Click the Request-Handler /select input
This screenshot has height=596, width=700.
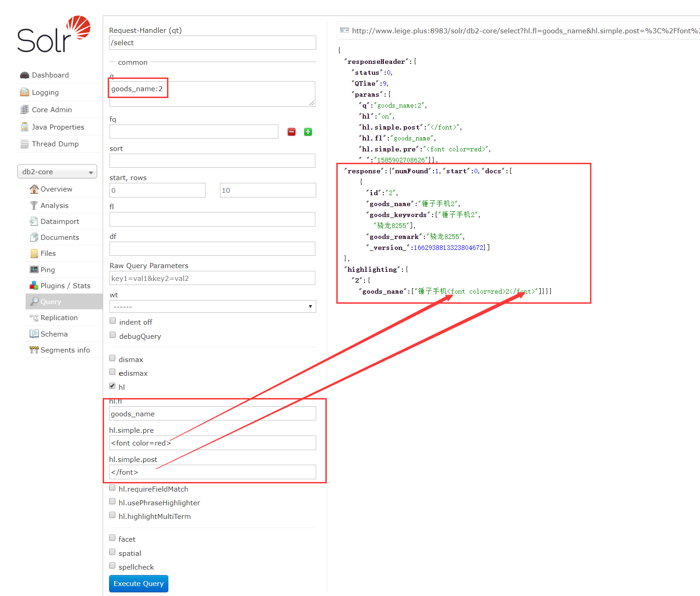(x=213, y=42)
